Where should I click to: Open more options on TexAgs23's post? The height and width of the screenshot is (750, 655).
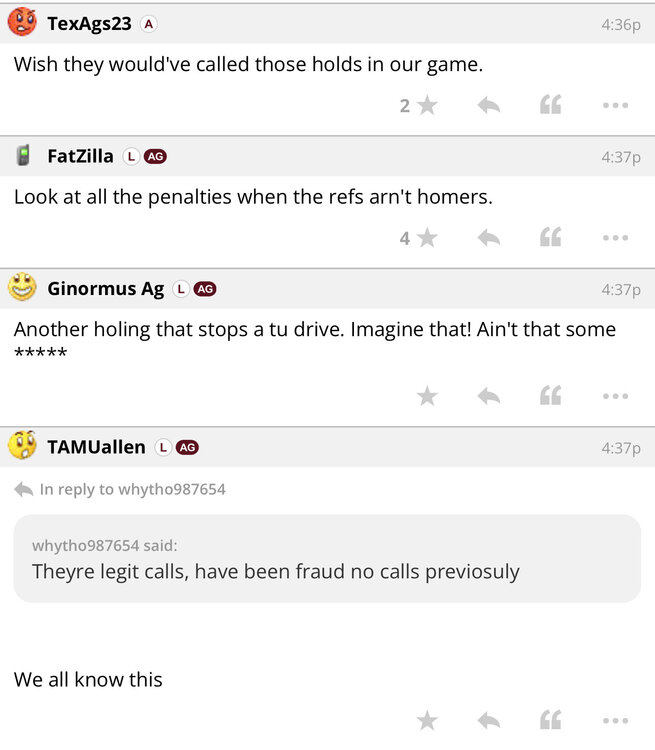click(x=615, y=105)
